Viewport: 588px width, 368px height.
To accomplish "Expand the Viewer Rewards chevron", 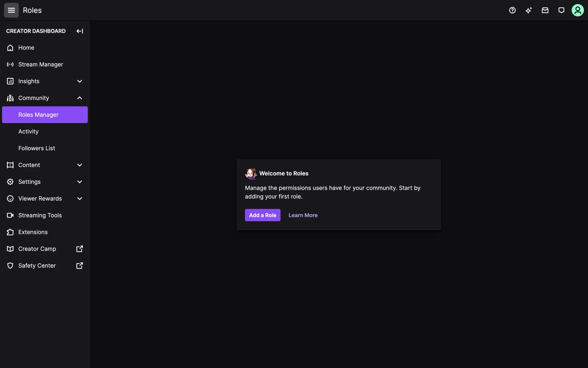I will click(x=80, y=198).
